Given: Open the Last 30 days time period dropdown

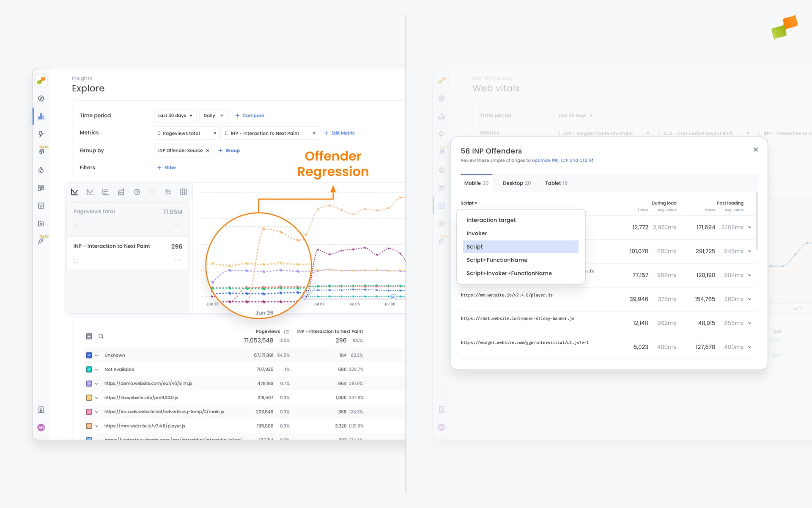Looking at the screenshot, I should pos(175,115).
